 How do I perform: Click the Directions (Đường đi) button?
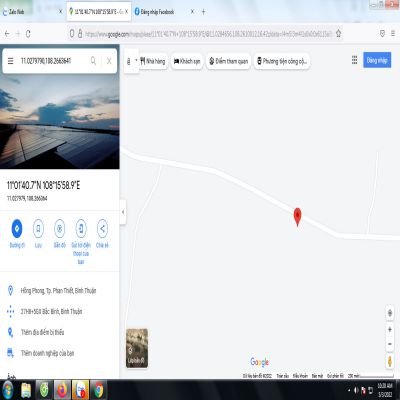tap(17, 229)
